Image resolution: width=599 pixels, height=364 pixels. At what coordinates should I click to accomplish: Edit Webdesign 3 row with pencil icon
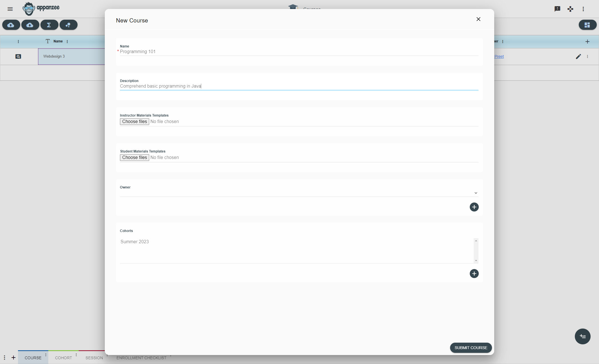point(578,56)
